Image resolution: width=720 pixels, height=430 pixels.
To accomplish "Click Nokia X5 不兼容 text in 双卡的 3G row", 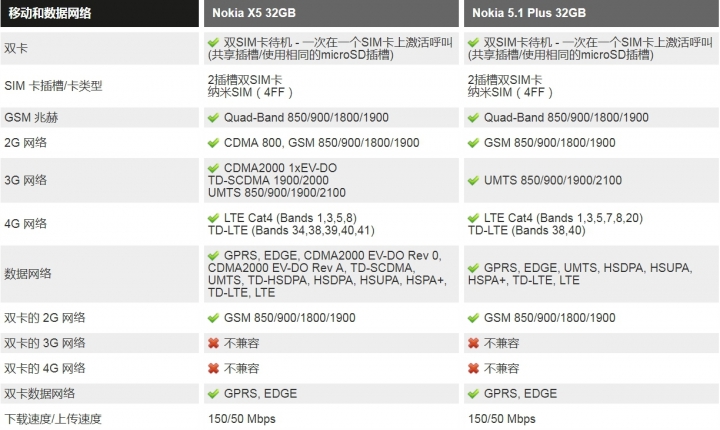I will 242,343.
